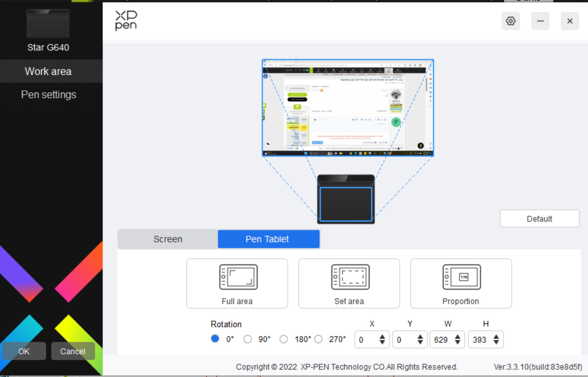This screenshot has height=377, width=588.
Task: Decrease the W value with down arrow
Action: 457,342
